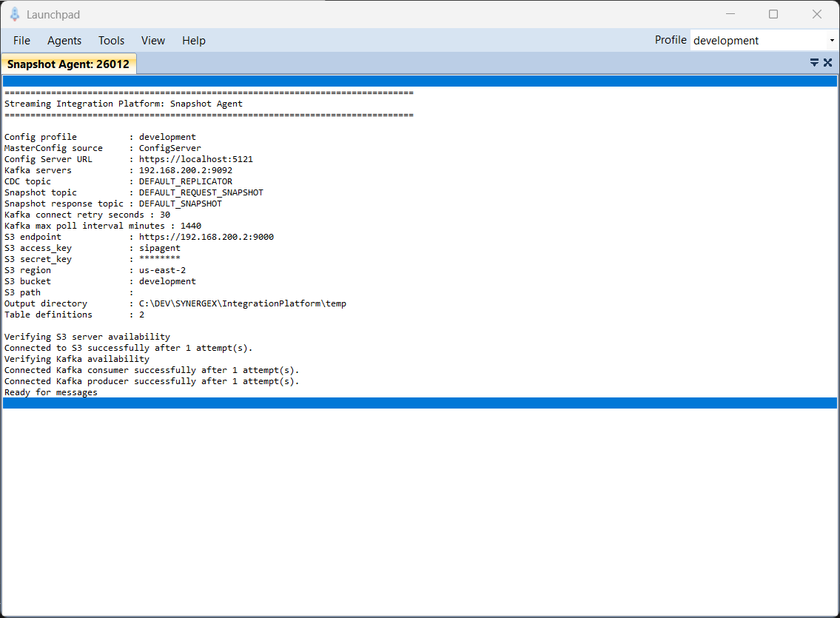Open the Agents menu
Image resolution: width=840 pixels, height=618 pixels.
coord(64,41)
